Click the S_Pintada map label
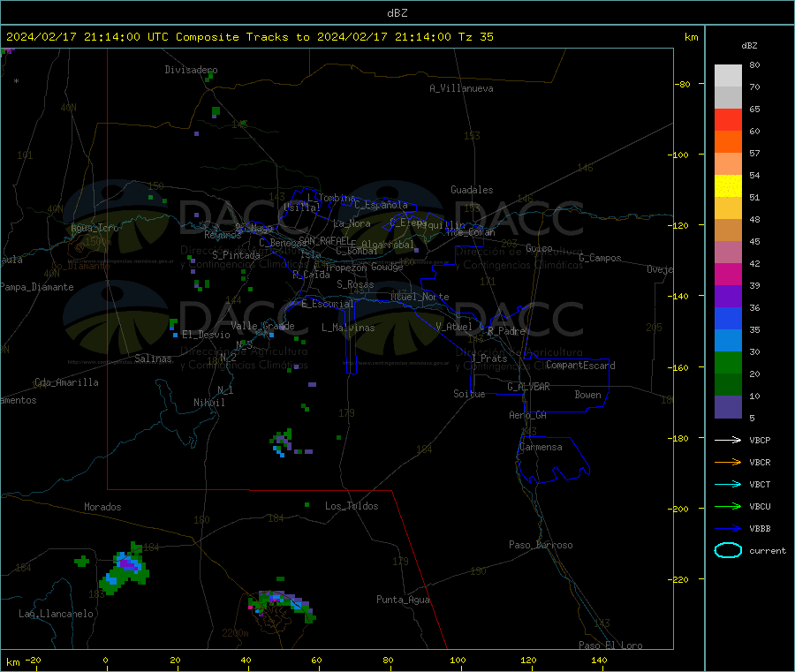 (x=236, y=255)
